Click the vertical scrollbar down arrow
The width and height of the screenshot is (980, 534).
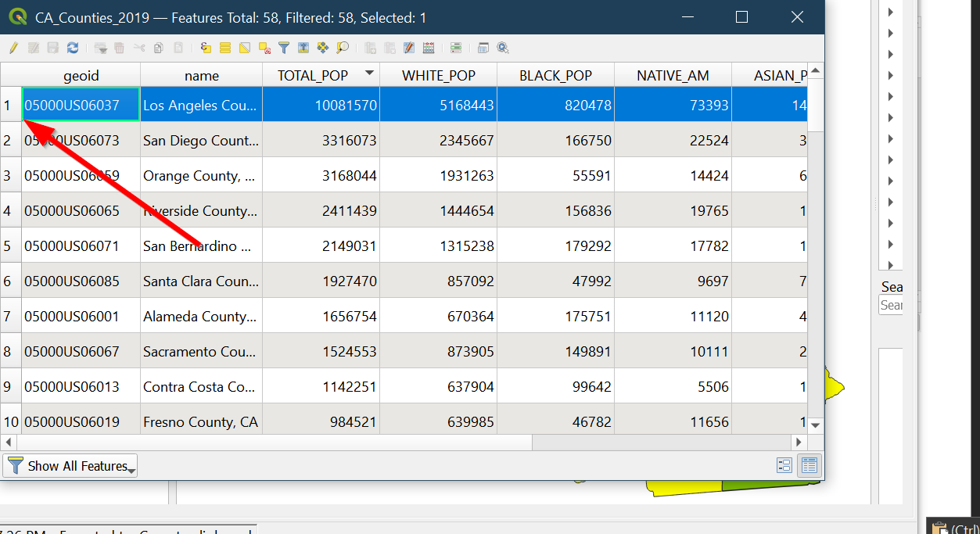click(x=815, y=425)
